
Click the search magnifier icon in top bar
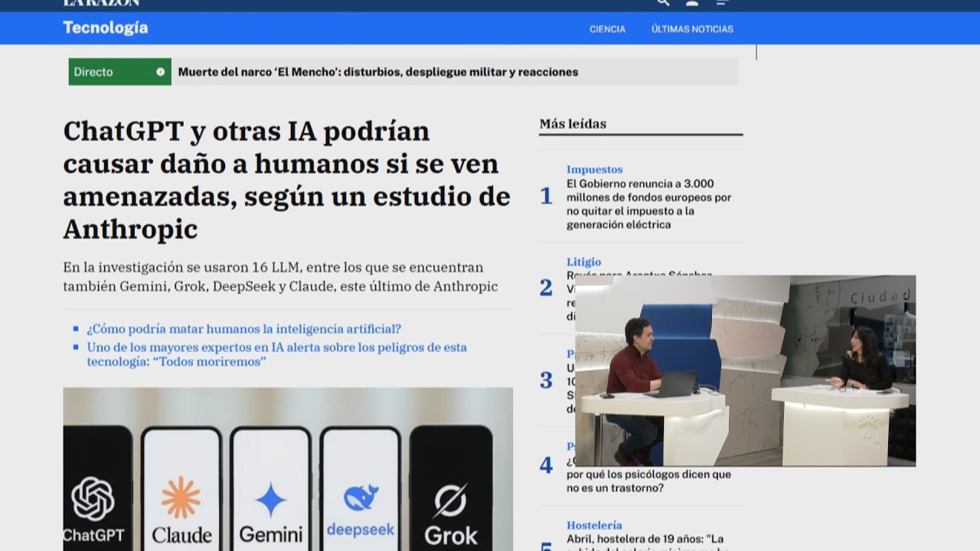pos(663,2)
